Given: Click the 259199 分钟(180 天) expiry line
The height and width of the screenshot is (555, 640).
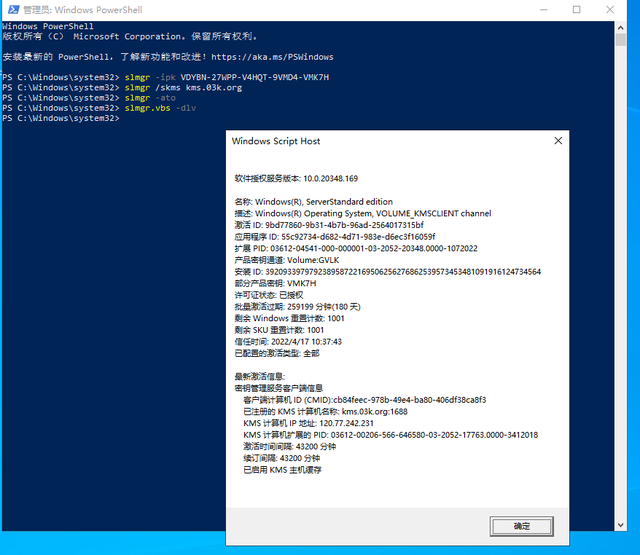Looking at the screenshot, I should click(x=298, y=306).
